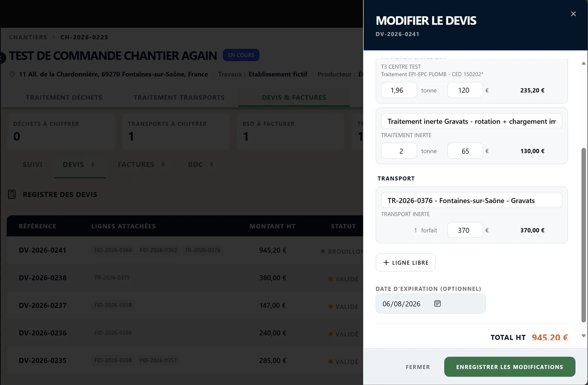Open the expiration date calendar picker icon
Screen dimensions: 588x385
437,303
